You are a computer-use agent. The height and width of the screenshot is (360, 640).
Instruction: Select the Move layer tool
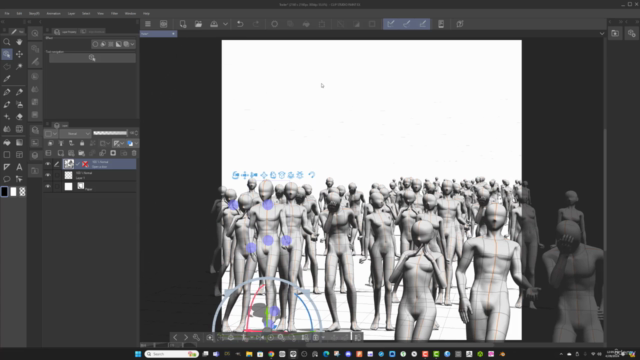tap(19, 54)
